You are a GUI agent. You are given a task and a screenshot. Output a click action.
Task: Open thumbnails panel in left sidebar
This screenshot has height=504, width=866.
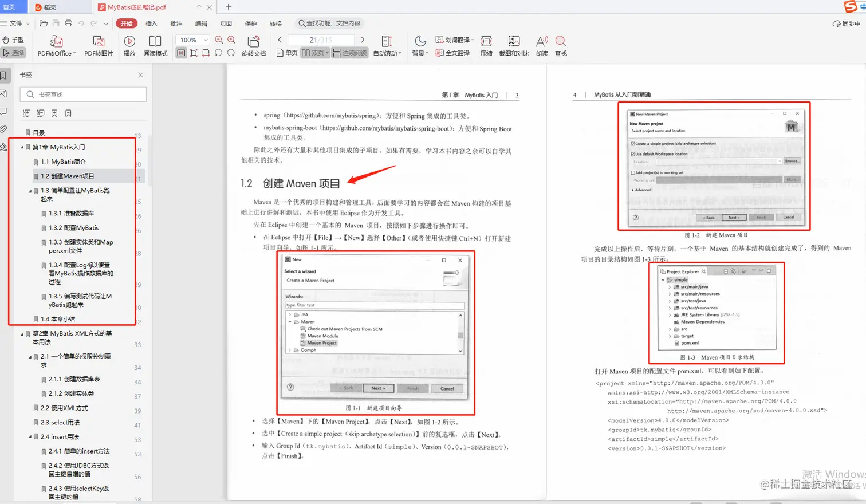(x=3, y=93)
